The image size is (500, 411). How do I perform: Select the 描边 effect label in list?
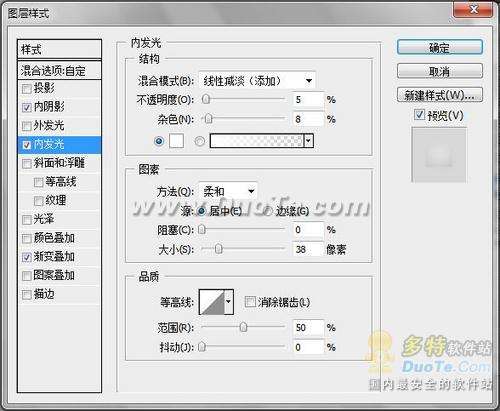click(44, 294)
